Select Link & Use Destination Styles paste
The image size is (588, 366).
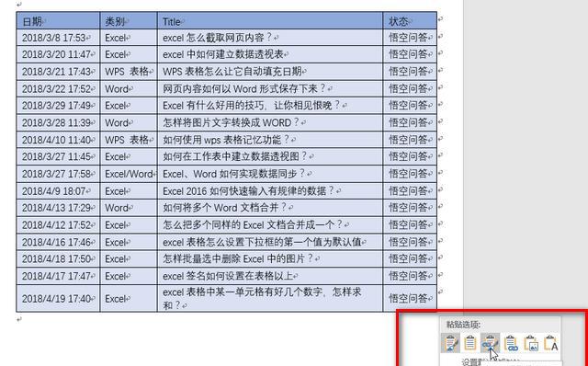(511, 343)
